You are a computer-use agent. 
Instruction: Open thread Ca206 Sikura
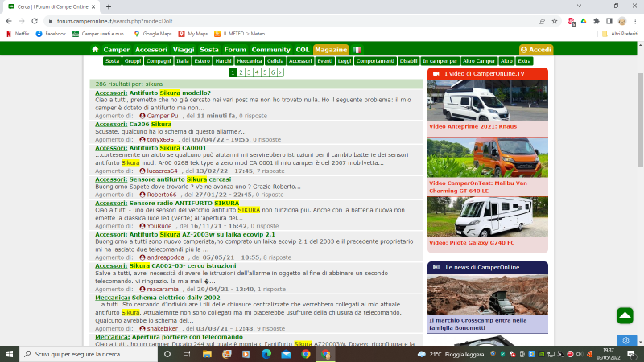151,124
